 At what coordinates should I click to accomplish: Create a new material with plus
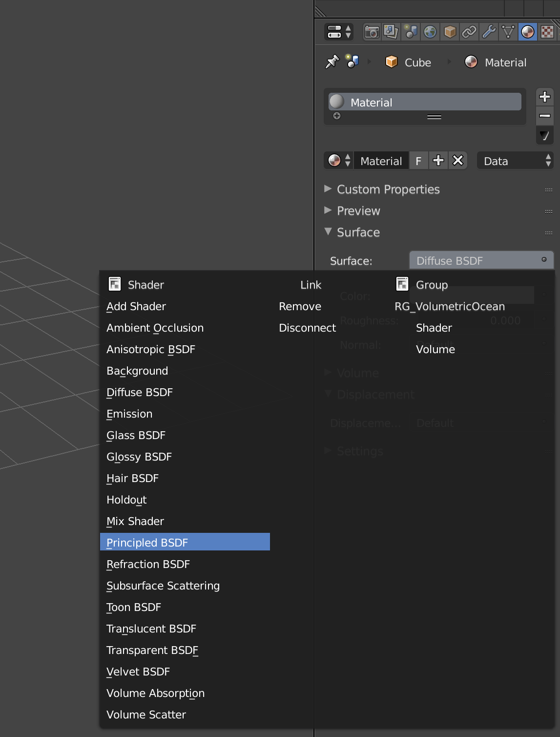click(438, 161)
